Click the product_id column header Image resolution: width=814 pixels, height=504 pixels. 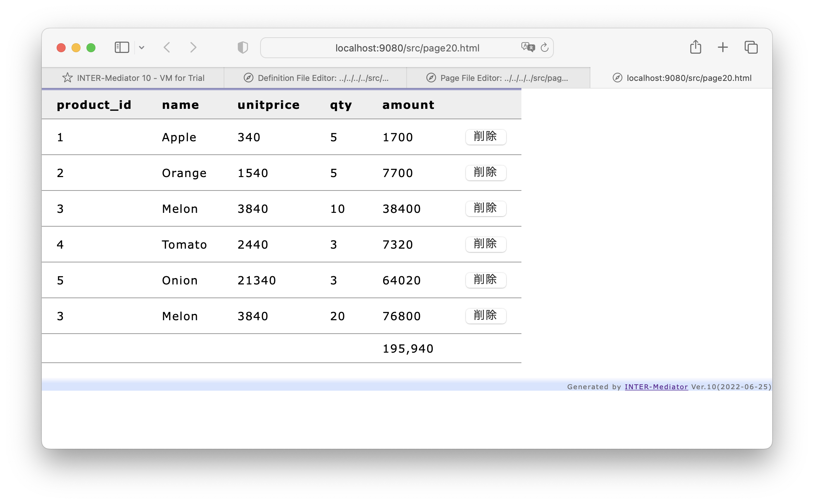(x=94, y=105)
